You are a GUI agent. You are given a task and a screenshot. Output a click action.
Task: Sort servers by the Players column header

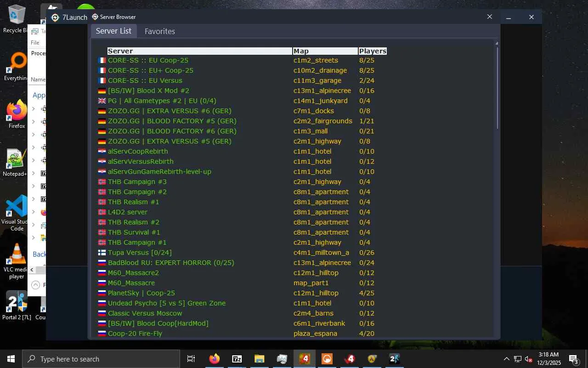pyautogui.click(x=373, y=51)
